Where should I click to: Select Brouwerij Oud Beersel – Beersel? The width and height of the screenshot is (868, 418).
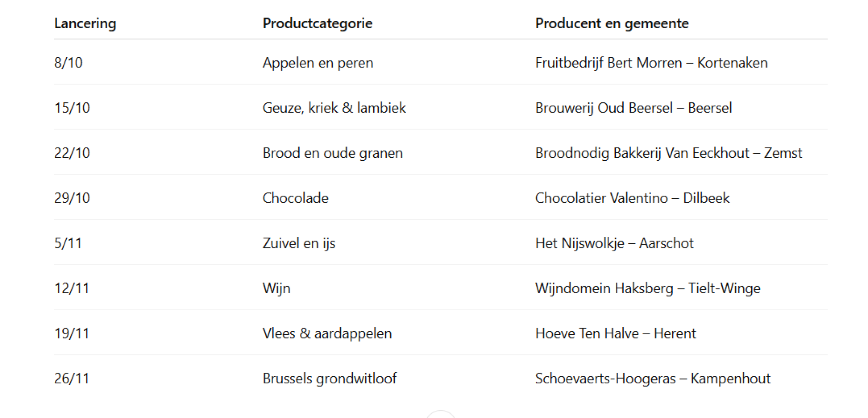(633, 108)
